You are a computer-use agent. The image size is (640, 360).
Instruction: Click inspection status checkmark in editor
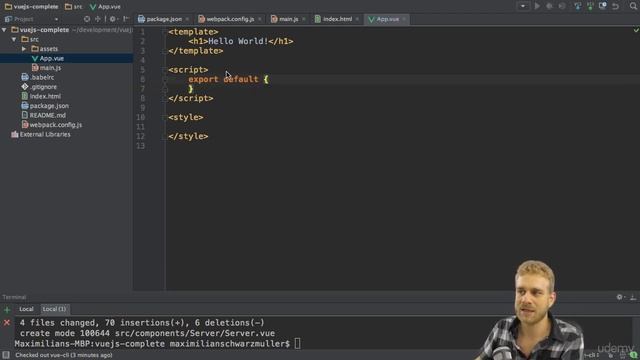coord(636,30)
